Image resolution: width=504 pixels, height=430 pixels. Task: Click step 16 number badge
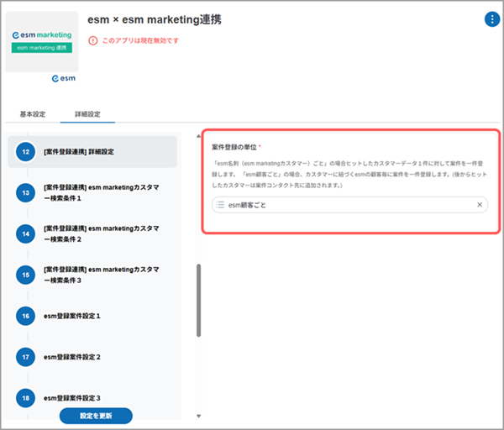pos(28,316)
